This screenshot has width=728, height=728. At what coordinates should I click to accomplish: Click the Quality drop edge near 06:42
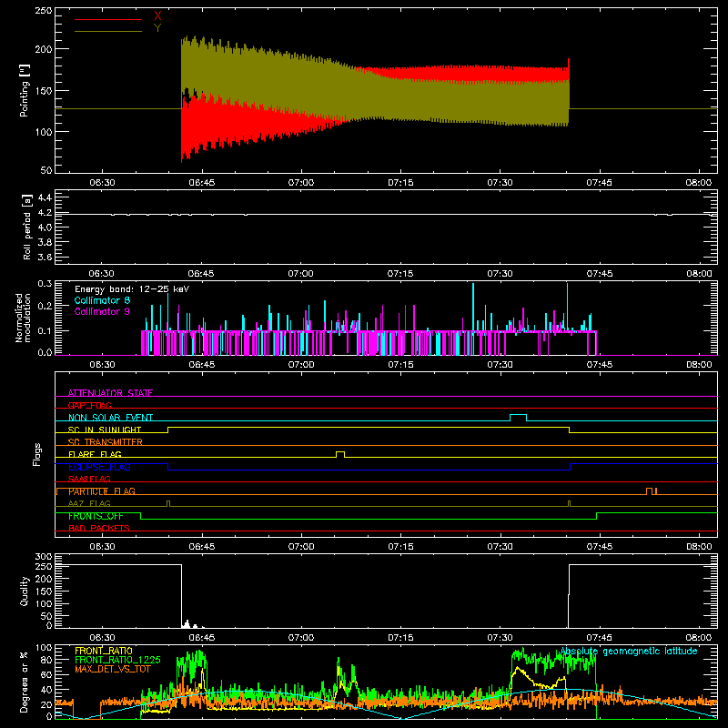point(181,595)
